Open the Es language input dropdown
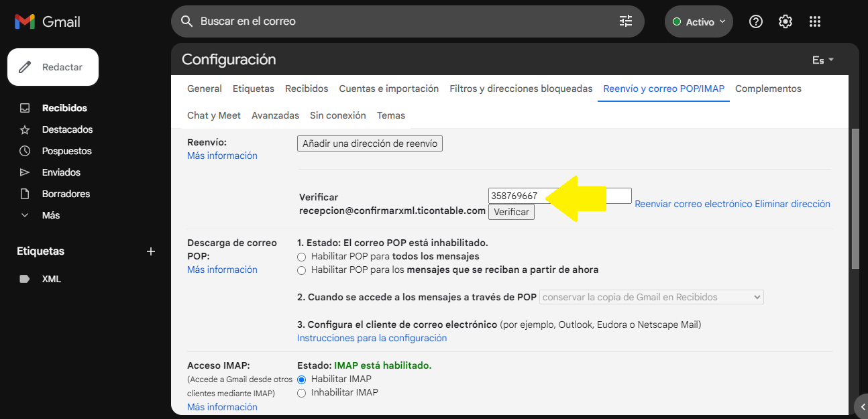This screenshot has height=419, width=868. (823, 60)
